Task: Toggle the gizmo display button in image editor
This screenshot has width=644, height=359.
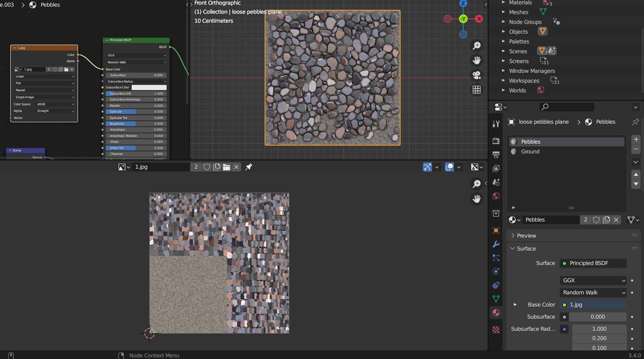Action: click(x=427, y=167)
